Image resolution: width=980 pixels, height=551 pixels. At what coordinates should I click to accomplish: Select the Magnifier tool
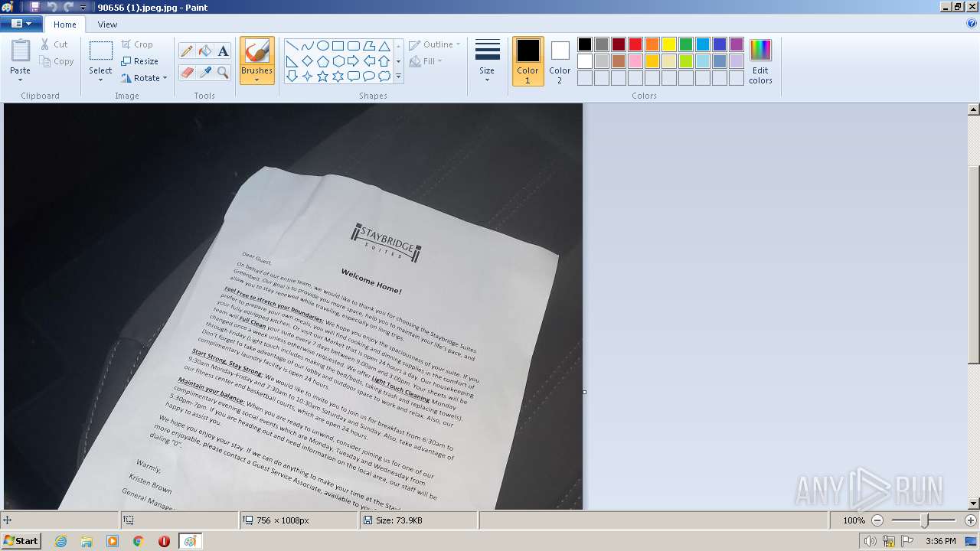click(x=223, y=73)
